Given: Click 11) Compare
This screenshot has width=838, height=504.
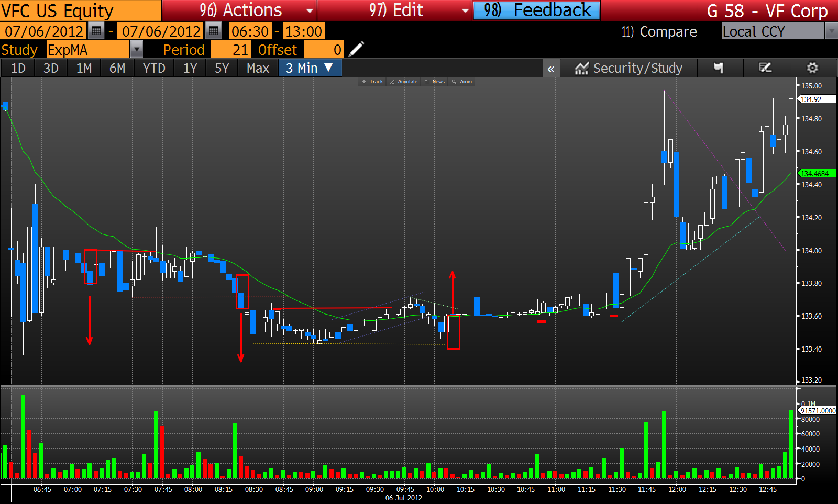Looking at the screenshot, I should (659, 32).
